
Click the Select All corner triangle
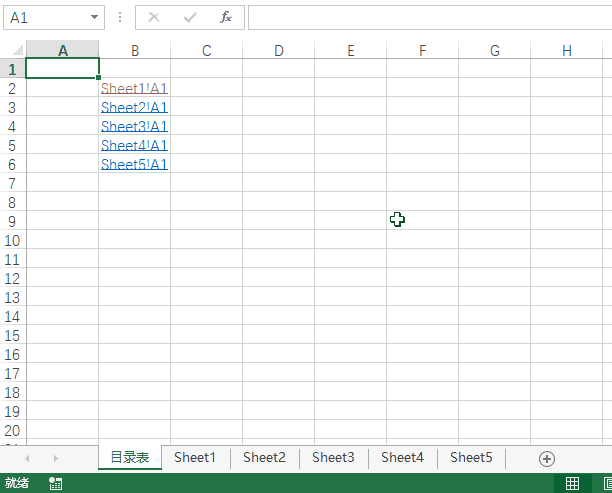coord(14,51)
